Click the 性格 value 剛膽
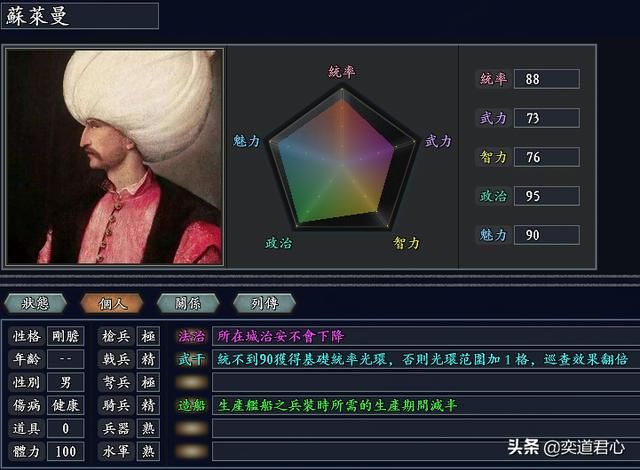Viewport: 640px width, 470px height. click(x=65, y=336)
